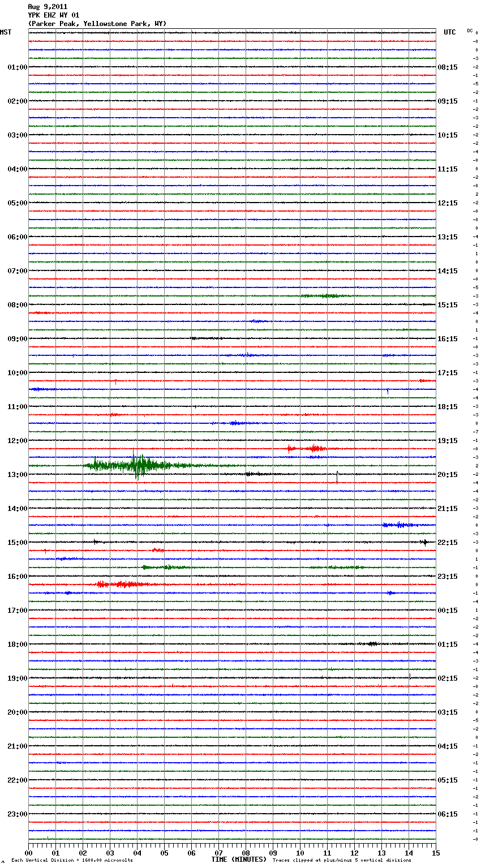The height and width of the screenshot is (868, 481).
Task: Click the "UTC" time zone label
Action: (x=450, y=32)
